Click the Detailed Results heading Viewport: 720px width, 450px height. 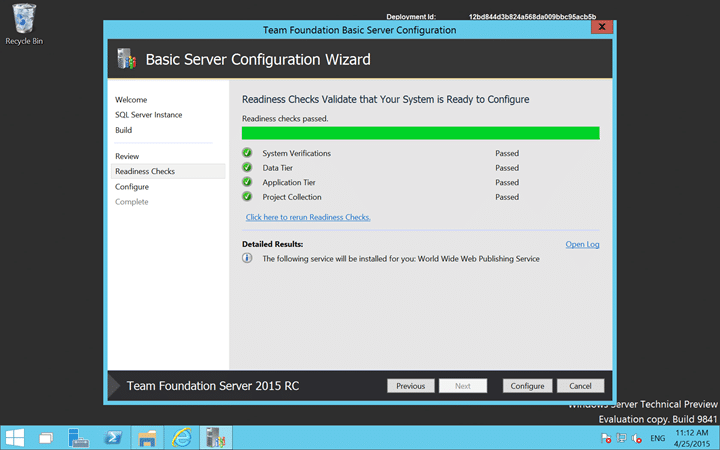pyautogui.click(x=272, y=244)
